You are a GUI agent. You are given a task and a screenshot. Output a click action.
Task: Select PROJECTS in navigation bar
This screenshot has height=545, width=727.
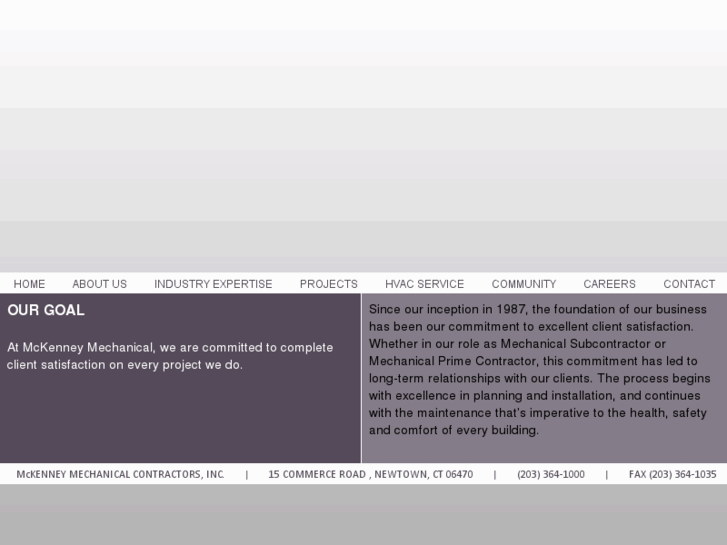(x=329, y=284)
